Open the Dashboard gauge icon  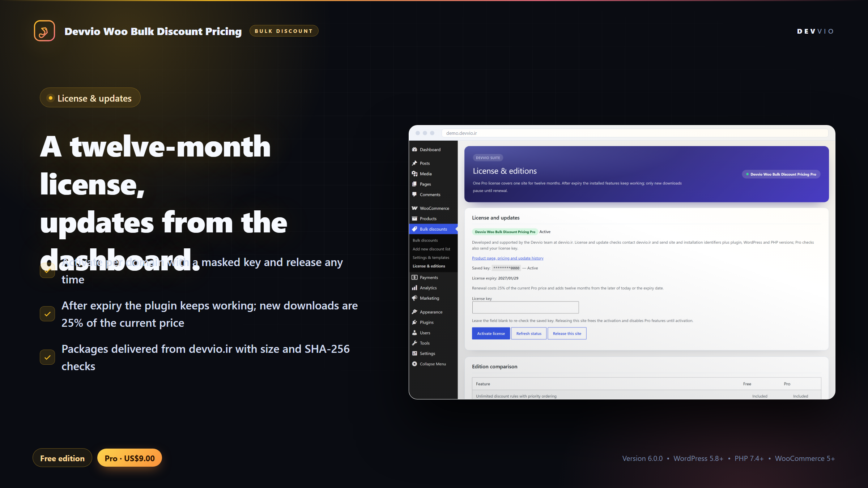414,150
